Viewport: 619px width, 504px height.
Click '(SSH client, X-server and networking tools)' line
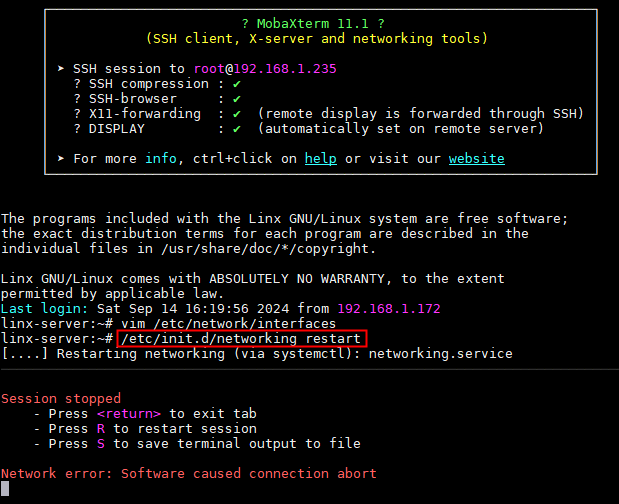coord(317,39)
